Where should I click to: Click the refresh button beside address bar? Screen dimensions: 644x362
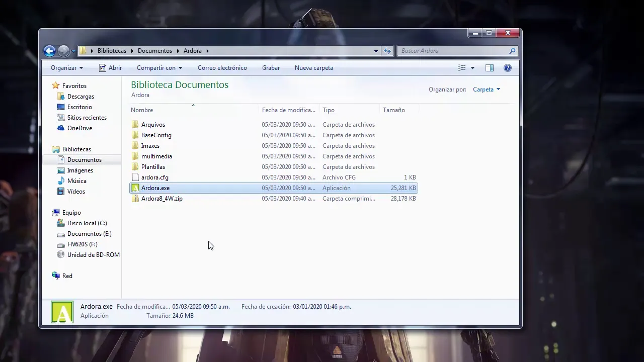387,51
